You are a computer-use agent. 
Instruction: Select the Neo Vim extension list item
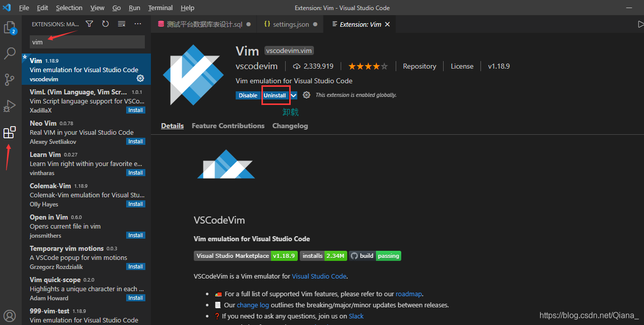click(x=86, y=132)
